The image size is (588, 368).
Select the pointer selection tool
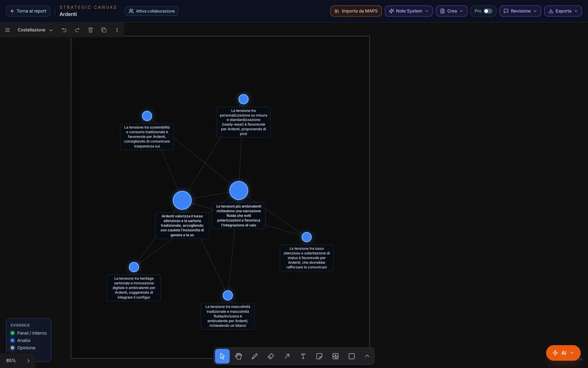(x=222, y=356)
